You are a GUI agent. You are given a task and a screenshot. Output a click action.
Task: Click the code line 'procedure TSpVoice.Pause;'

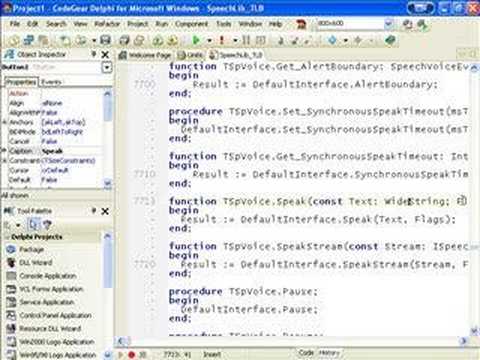(x=243, y=291)
